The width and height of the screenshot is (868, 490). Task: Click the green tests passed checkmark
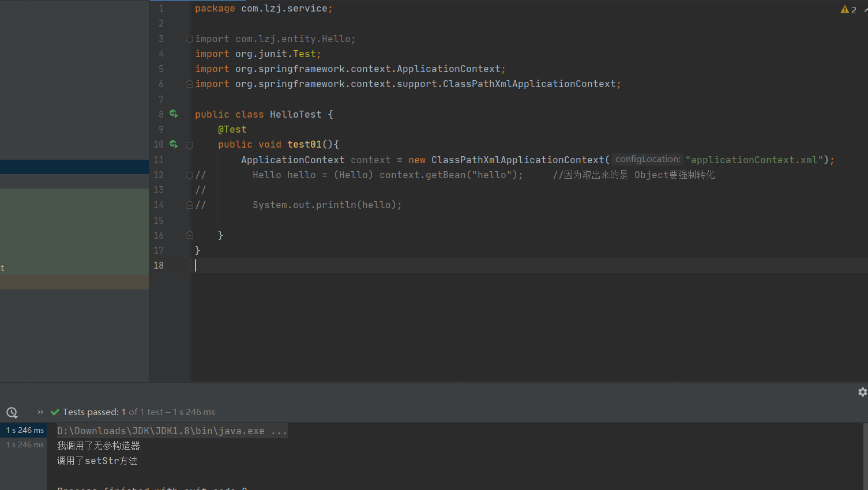point(55,412)
